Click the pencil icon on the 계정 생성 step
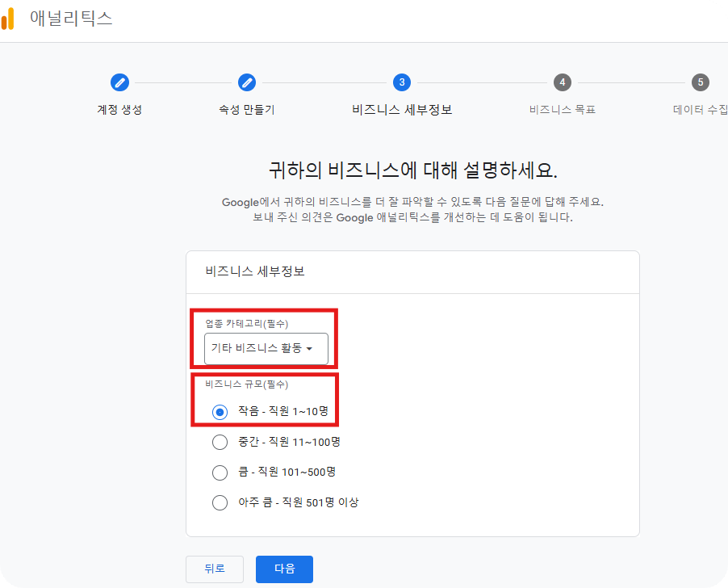Image resolution: width=728 pixels, height=588 pixels. [x=119, y=82]
